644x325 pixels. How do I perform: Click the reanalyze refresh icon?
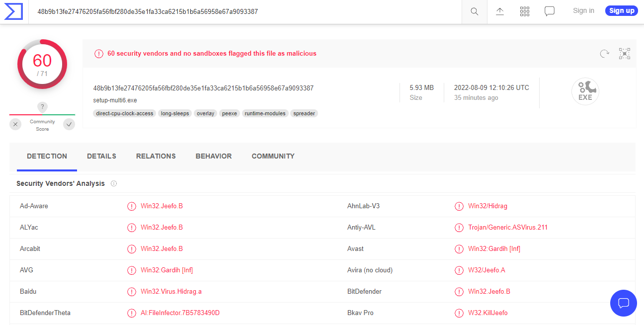pos(604,54)
